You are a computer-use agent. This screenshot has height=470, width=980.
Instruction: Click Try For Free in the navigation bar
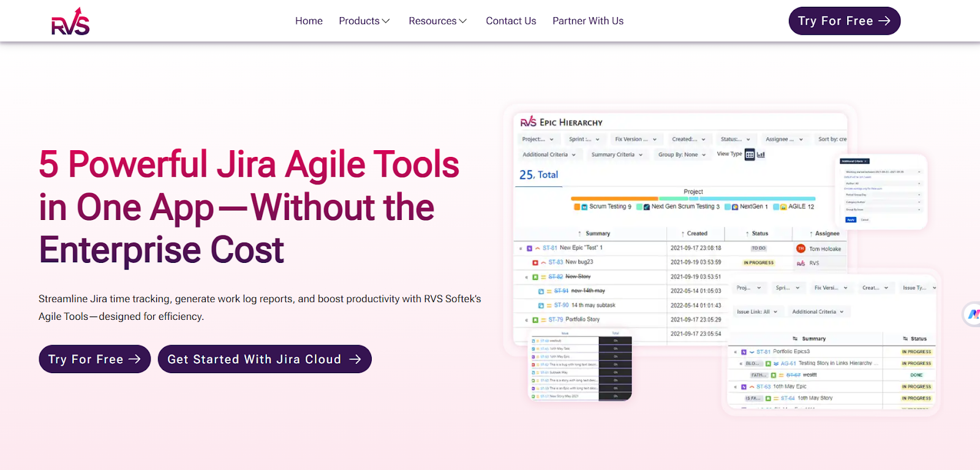(845, 21)
